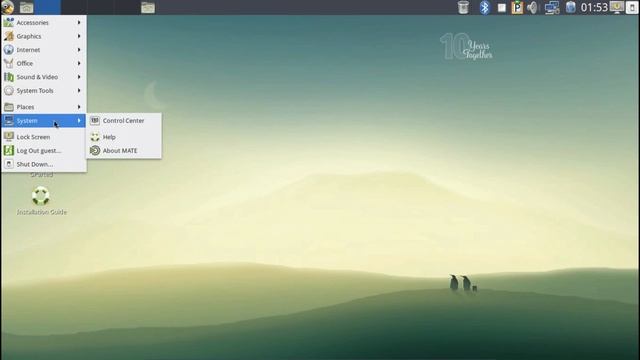Click the white square tray icon
640x360 pixels.
[502, 8]
